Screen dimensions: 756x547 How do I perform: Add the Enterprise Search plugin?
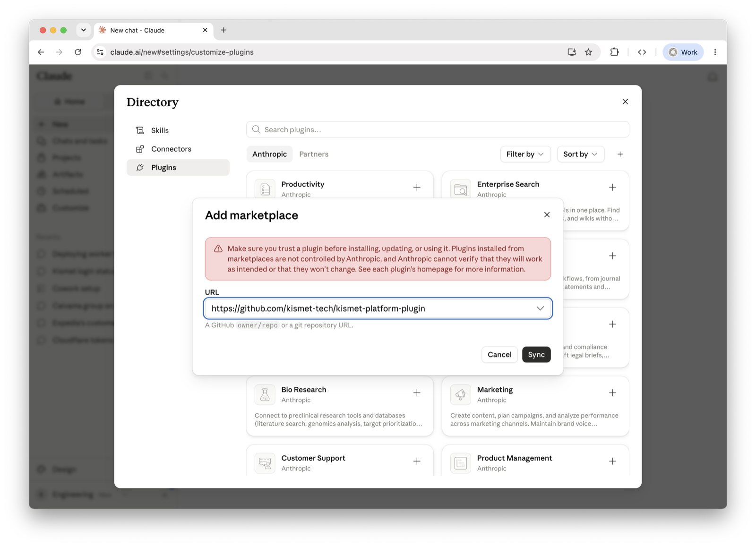point(612,188)
